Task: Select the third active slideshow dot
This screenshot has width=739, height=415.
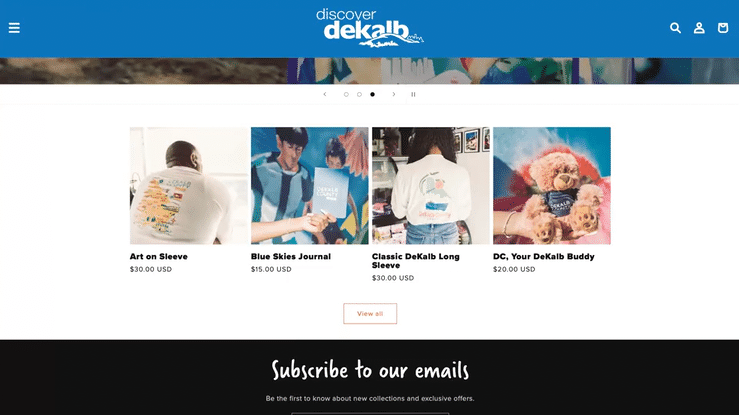Action: (372, 94)
